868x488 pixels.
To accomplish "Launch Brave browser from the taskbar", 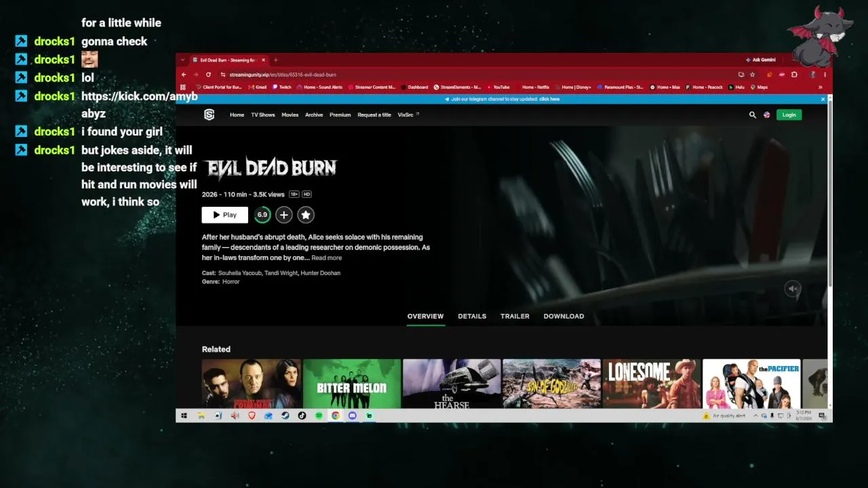I will pyautogui.click(x=252, y=415).
